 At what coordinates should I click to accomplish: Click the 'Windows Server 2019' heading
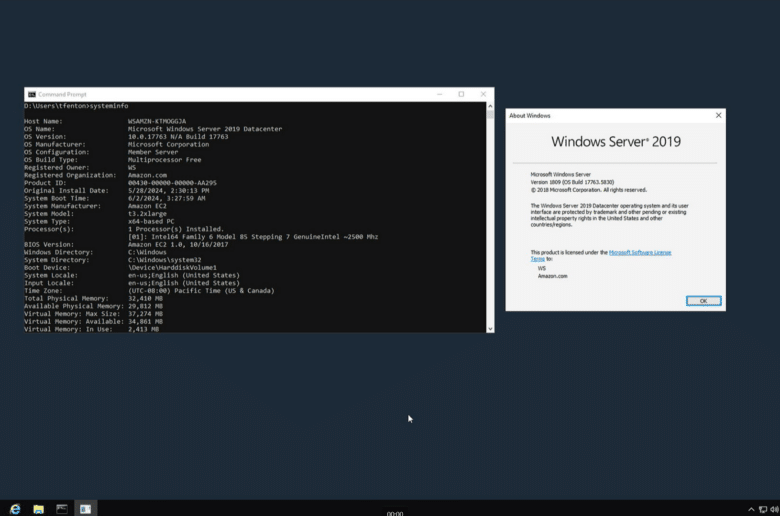coord(616,141)
